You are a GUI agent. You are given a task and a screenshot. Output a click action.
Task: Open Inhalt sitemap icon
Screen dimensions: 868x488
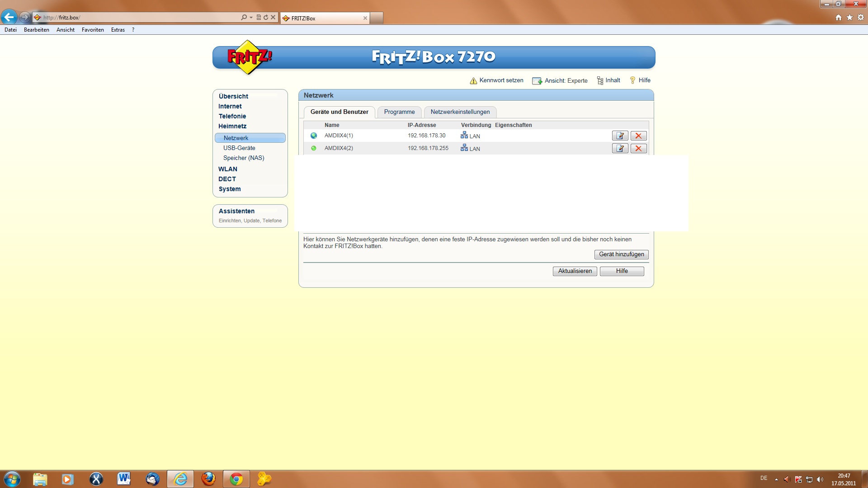click(600, 80)
